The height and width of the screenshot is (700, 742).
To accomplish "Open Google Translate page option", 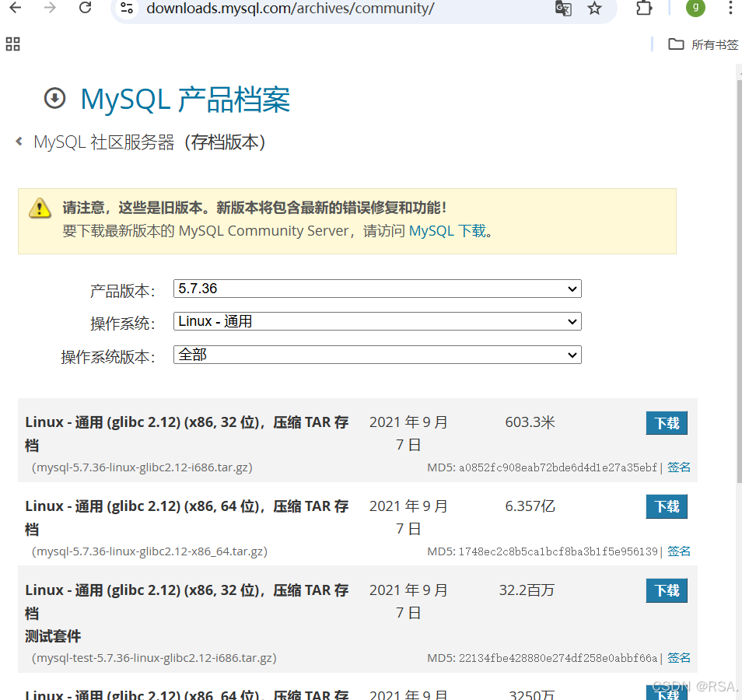I will coord(563,8).
